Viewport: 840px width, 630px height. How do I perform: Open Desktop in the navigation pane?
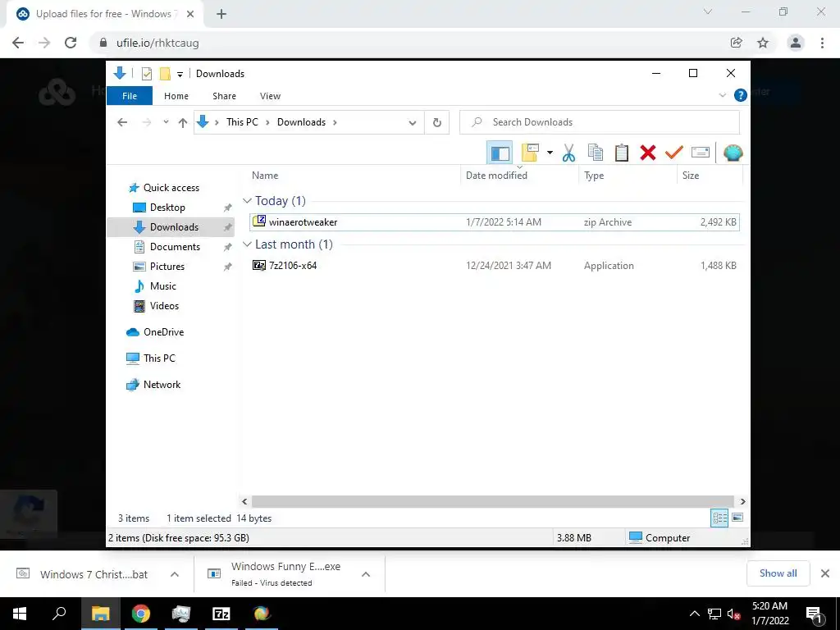158,208
